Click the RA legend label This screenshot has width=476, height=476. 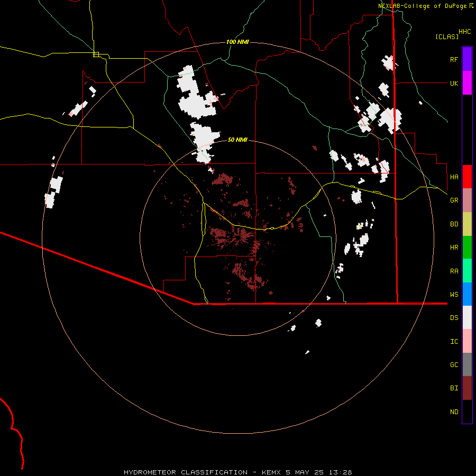454,271
